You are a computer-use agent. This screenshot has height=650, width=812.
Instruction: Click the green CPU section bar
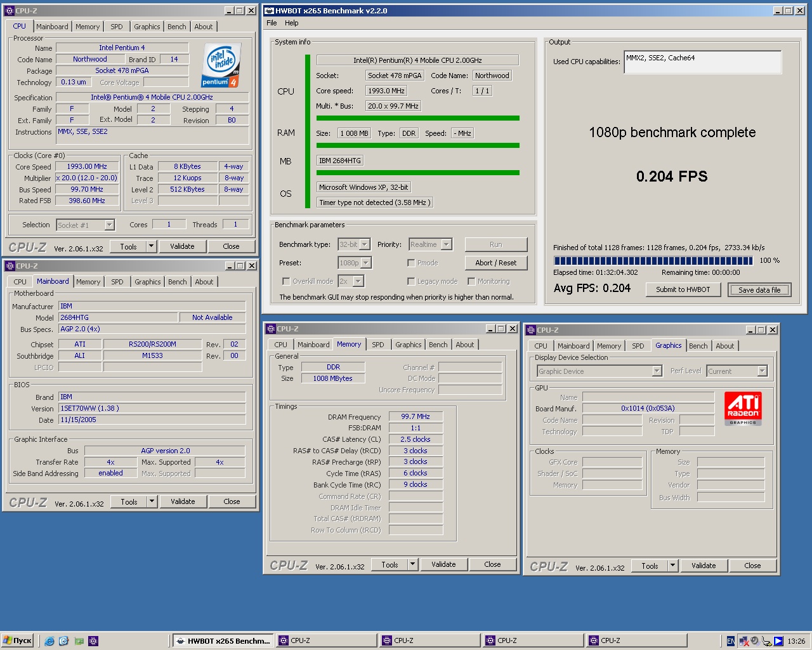[x=418, y=118]
